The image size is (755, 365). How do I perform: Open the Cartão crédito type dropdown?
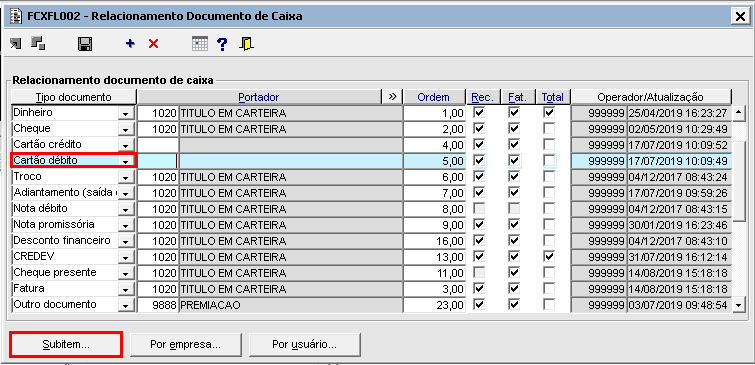point(126,145)
